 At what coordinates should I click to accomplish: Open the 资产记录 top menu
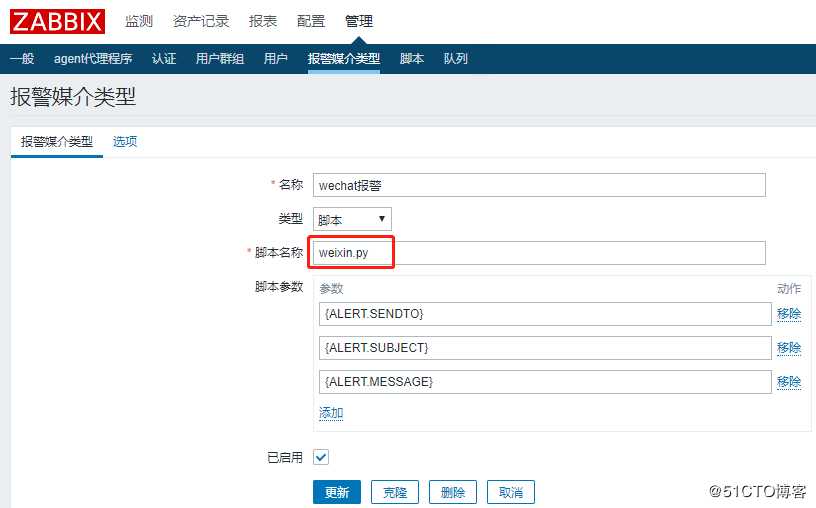[201, 21]
